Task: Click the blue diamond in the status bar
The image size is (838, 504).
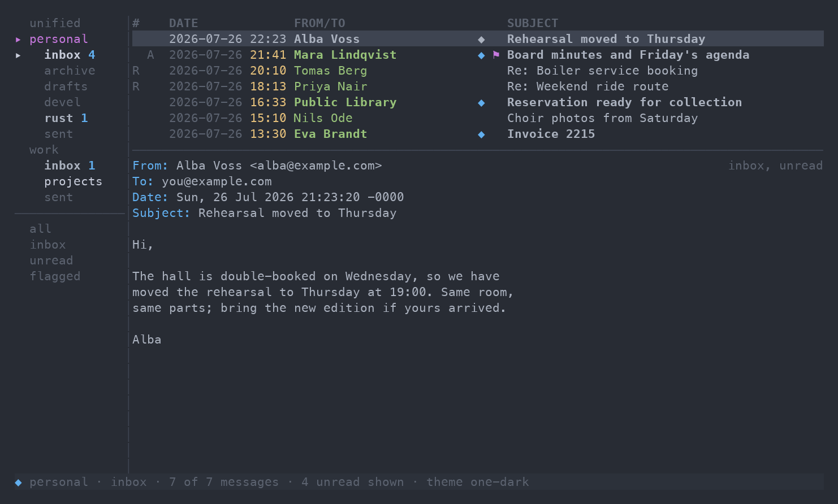Action: point(18,482)
